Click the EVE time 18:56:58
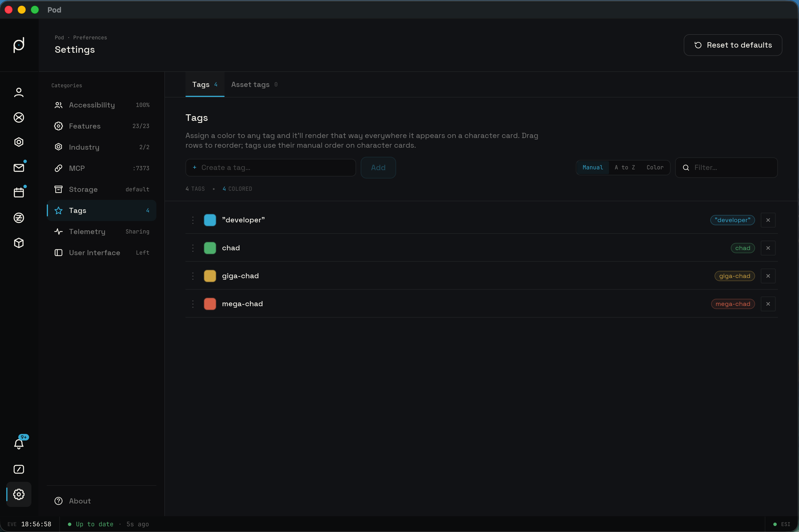 point(36,524)
